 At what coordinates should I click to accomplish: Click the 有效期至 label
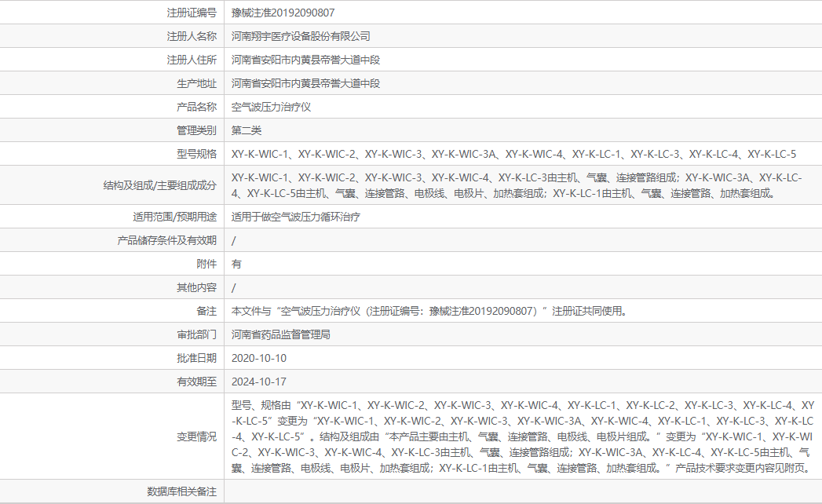coord(196,382)
